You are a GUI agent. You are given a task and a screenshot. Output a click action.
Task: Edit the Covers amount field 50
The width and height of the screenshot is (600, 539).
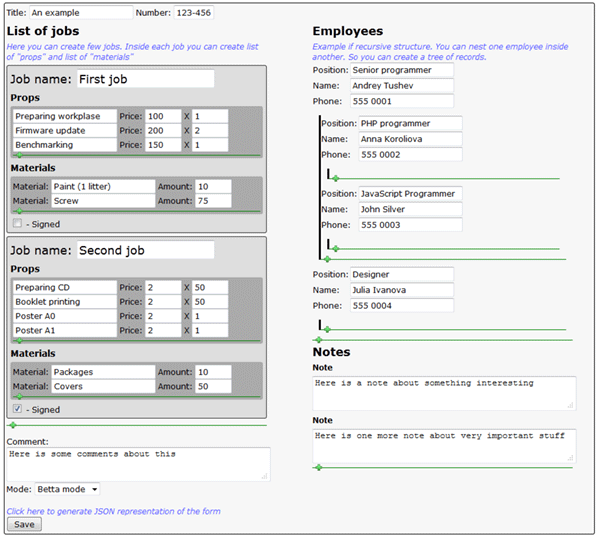pyautogui.click(x=213, y=386)
